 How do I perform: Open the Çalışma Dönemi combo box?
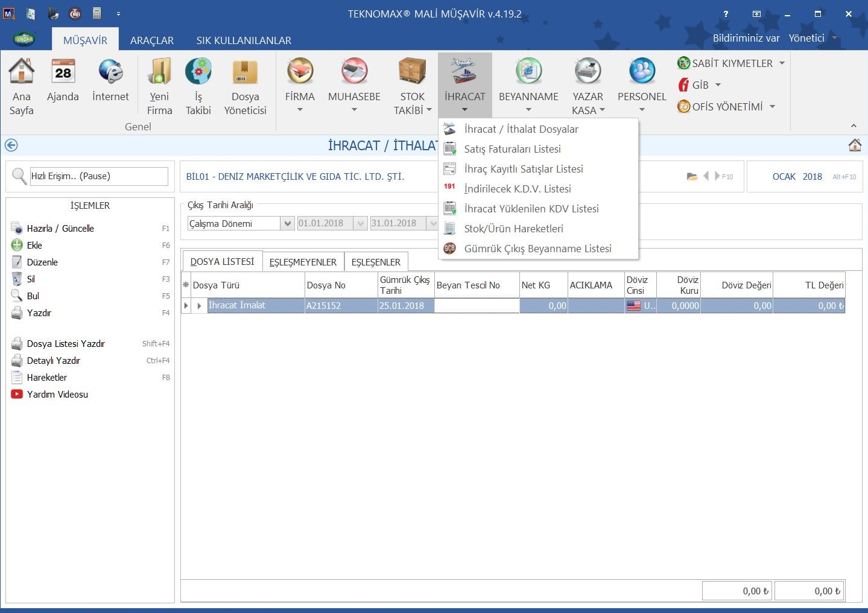click(x=287, y=223)
